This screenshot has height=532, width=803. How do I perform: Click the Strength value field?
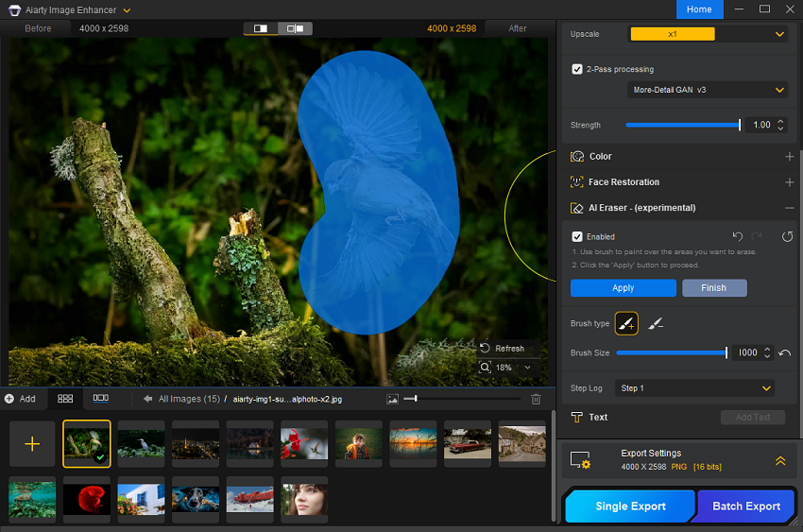pos(761,125)
